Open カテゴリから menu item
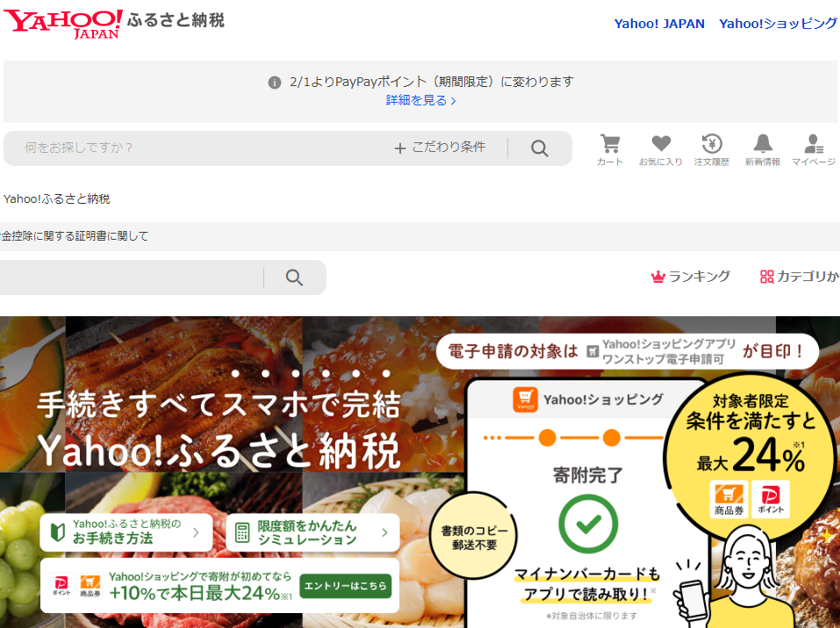 (800, 277)
